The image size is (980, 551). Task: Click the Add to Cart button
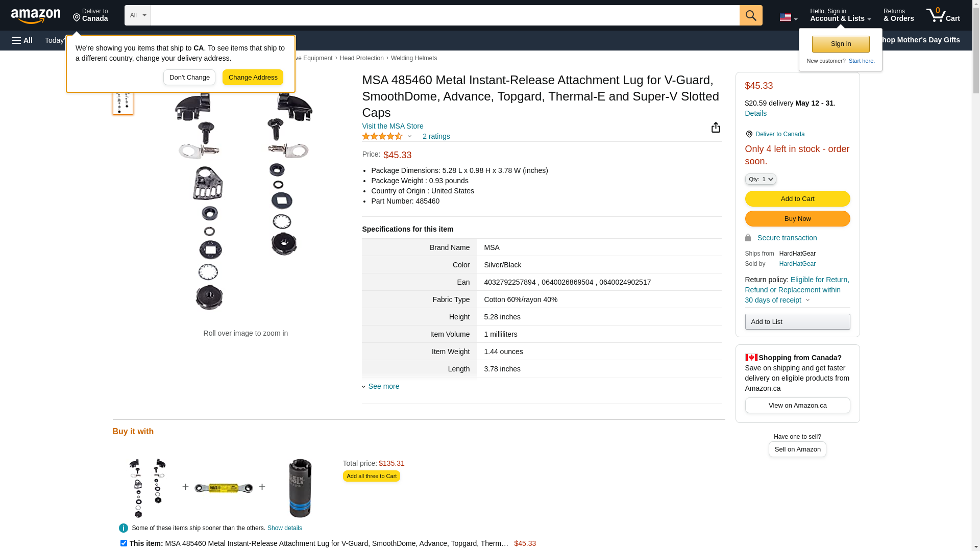pos(797,198)
